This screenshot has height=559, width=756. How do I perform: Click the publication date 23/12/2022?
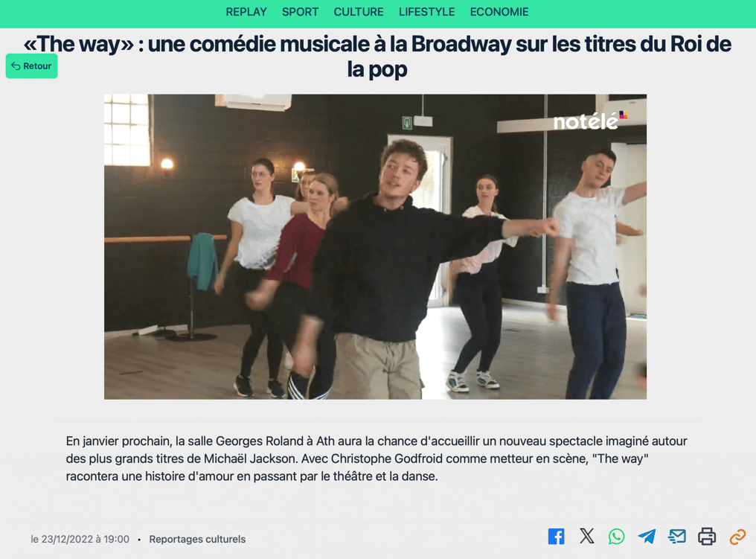click(80, 539)
